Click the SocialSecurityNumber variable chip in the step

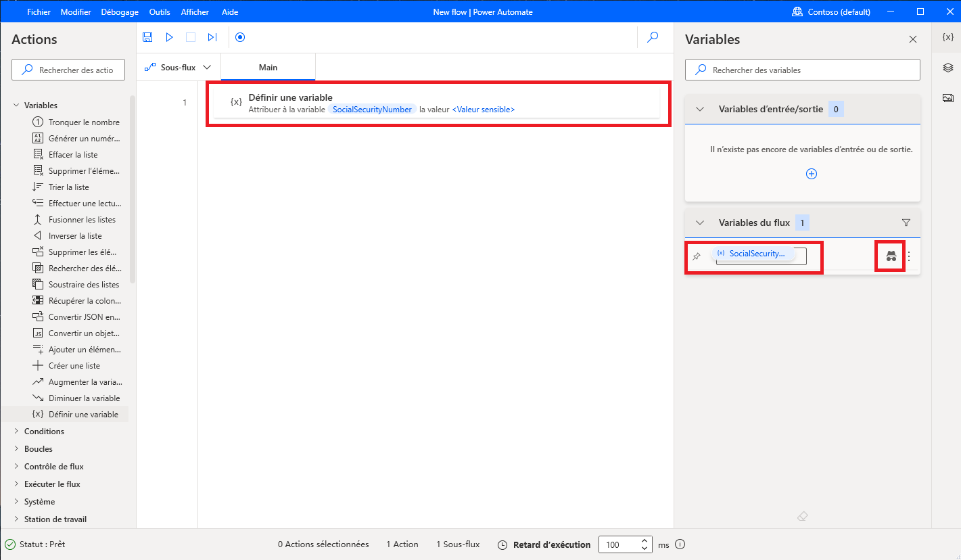(372, 110)
